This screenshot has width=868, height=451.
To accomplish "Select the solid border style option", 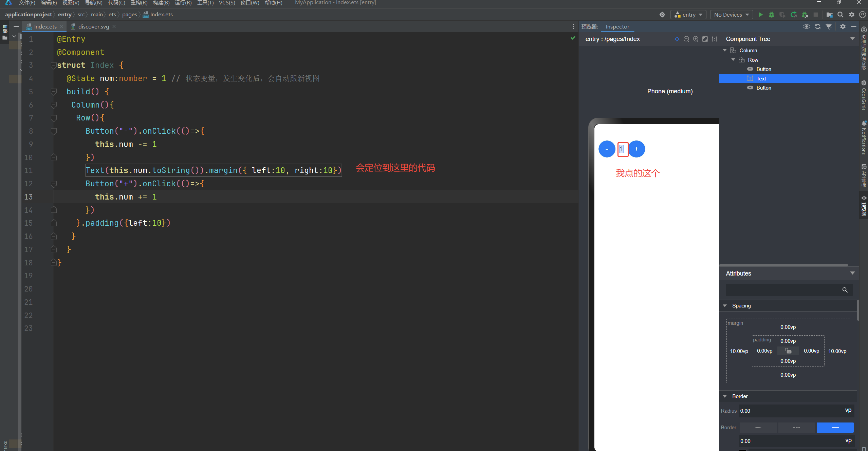I will click(835, 428).
